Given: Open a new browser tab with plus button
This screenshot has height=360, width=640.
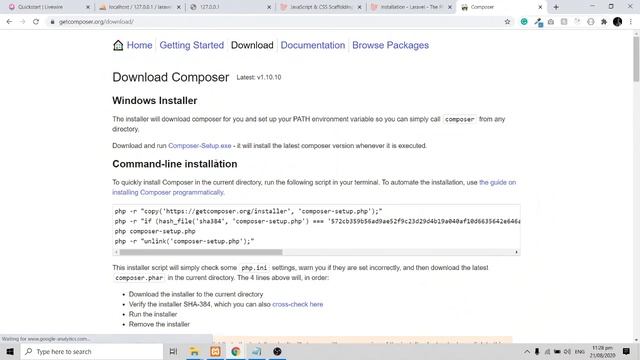Looking at the screenshot, I should 556,7.
